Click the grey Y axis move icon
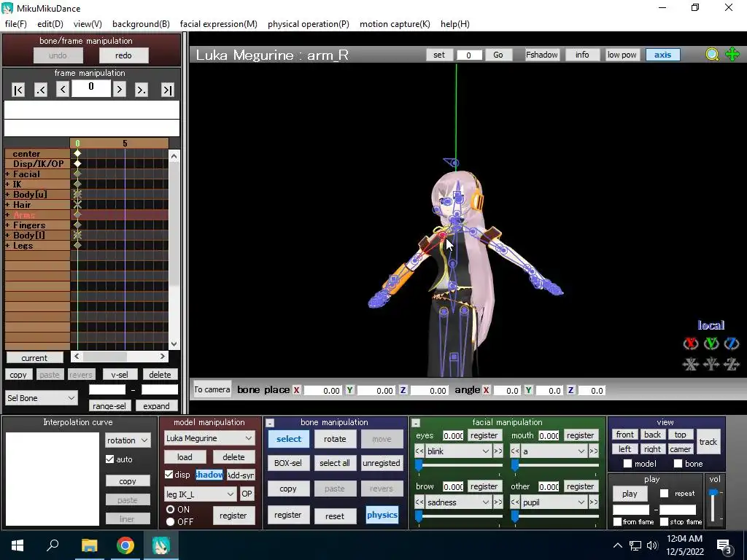The width and height of the screenshot is (747, 560). point(711,365)
